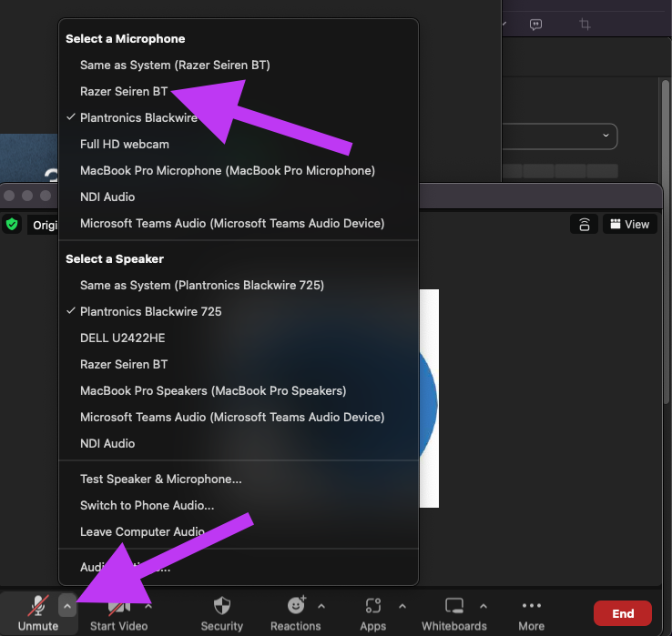The image size is (672, 636).
Task: Open the Whiteboards icon
Action: click(x=454, y=606)
